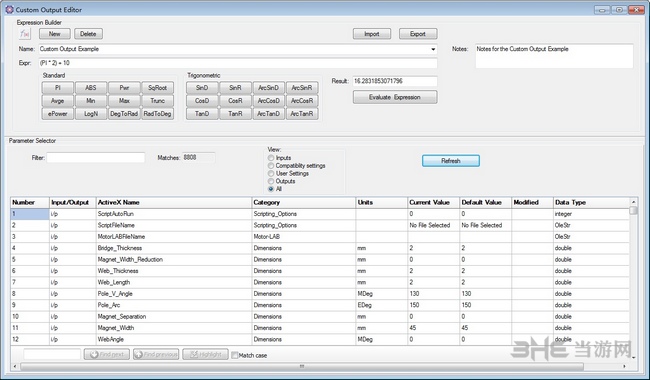Click the Find previous button
Screen dimensions: 650x380
156,354
